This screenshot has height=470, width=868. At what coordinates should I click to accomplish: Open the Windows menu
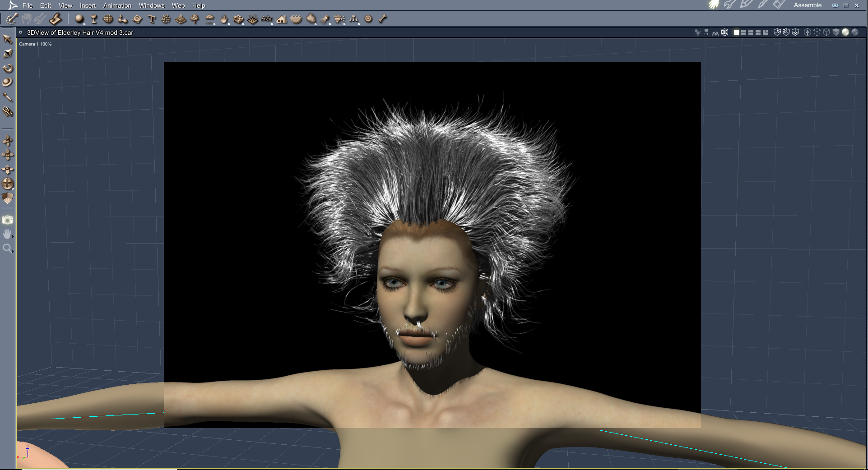pos(152,5)
